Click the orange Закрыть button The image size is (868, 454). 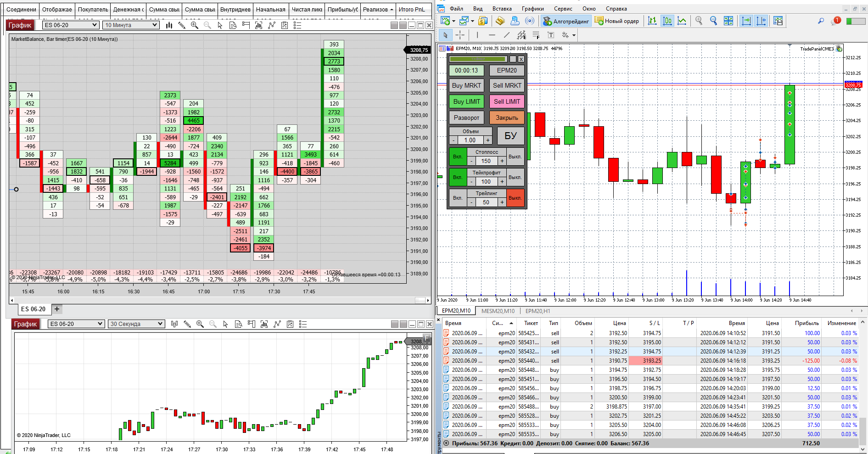[x=507, y=118]
